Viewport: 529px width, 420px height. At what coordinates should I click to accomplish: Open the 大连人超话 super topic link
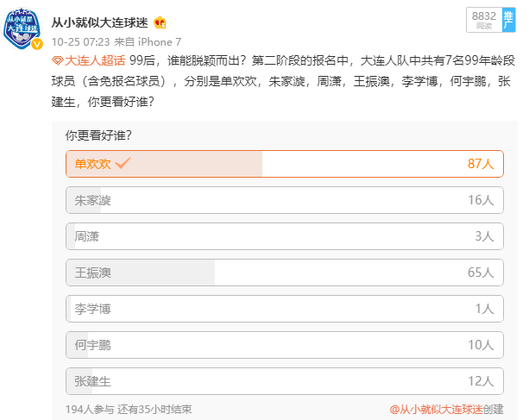[x=95, y=59]
